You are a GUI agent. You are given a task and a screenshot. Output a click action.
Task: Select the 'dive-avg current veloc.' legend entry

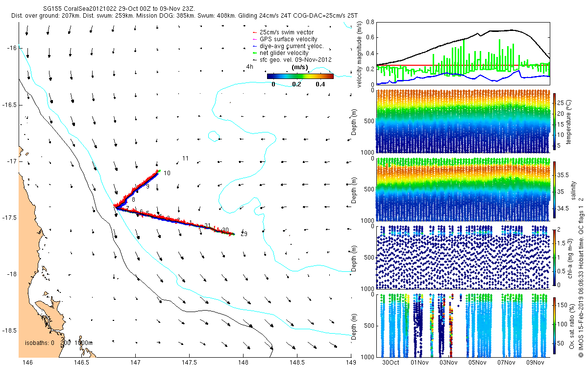pyautogui.click(x=292, y=46)
